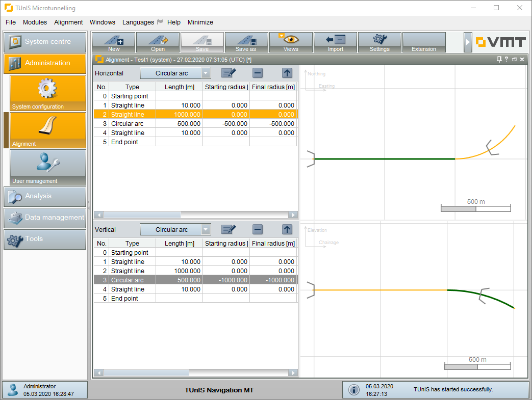Click the Save toolbar icon

click(202, 42)
